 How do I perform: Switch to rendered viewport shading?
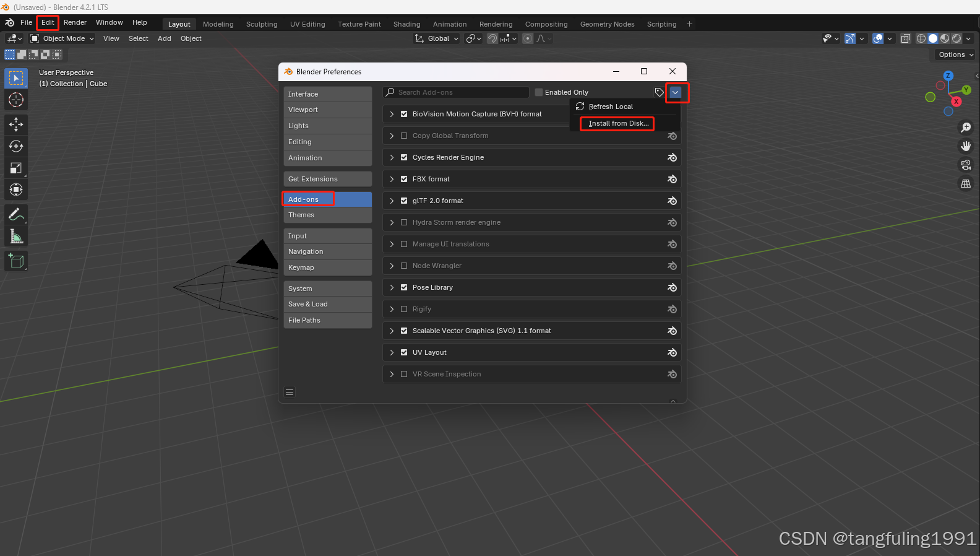click(956, 38)
